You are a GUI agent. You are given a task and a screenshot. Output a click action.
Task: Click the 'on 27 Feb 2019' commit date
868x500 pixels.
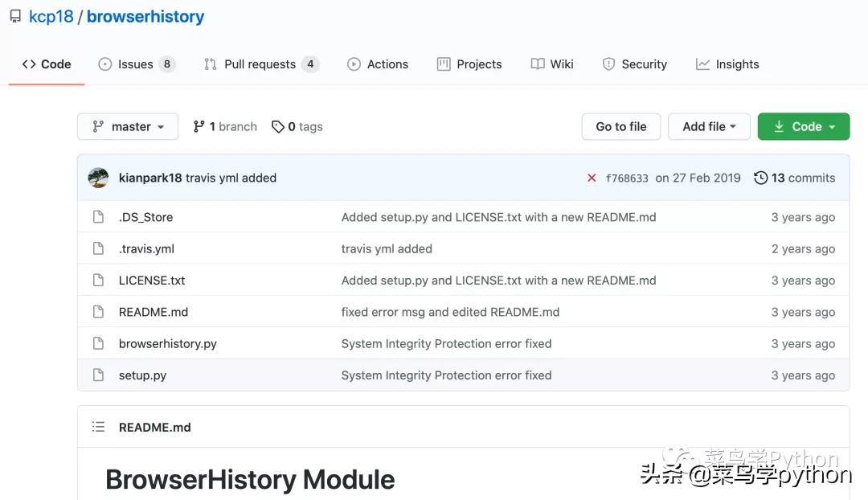coord(698,178)
